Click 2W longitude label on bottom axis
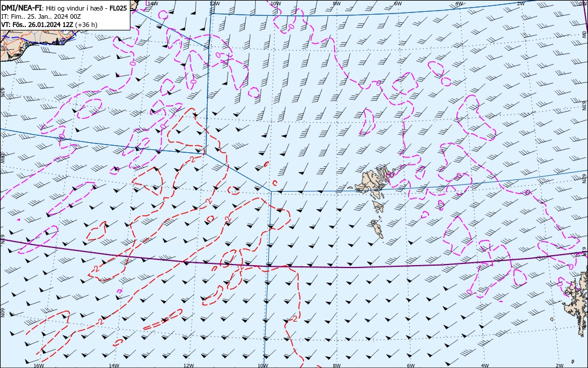This screenshot has height=368, width=588. 560,366
